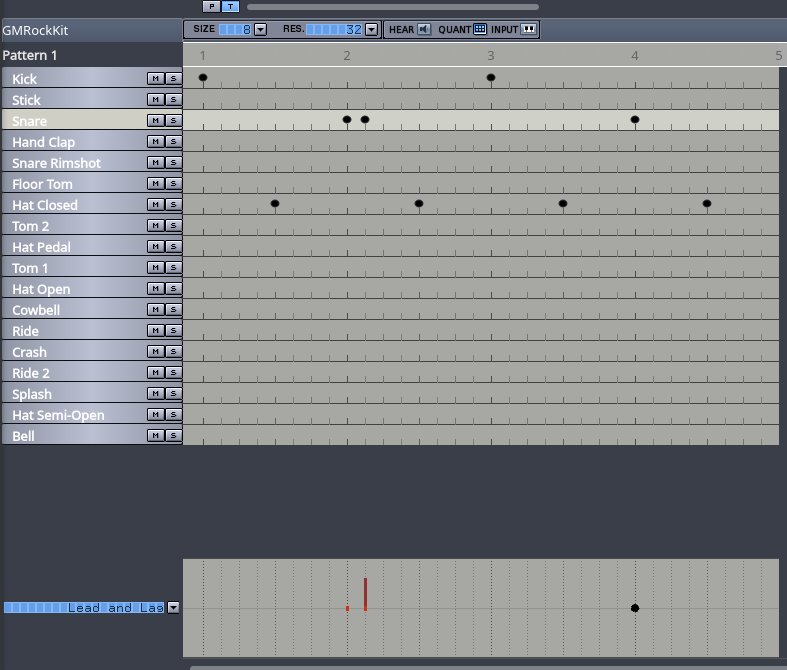
Task: Mute the Crash instrument
Action: click(156, 351)
